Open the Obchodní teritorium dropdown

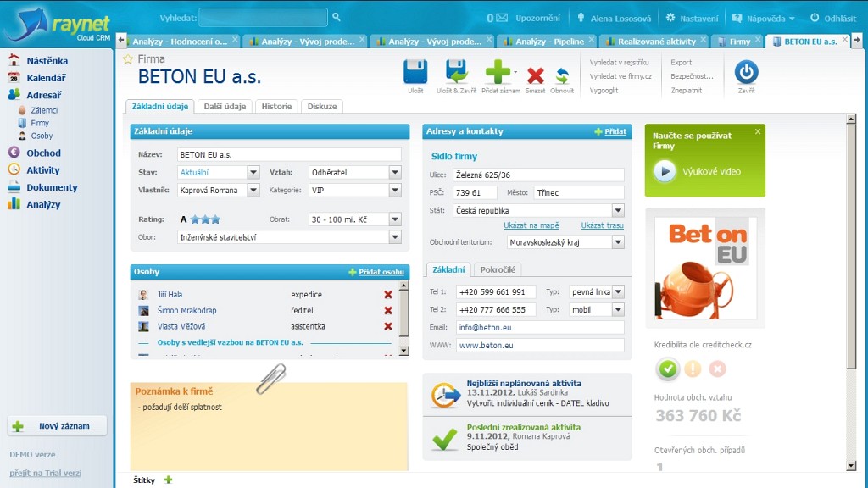click(x=618, y=241)
